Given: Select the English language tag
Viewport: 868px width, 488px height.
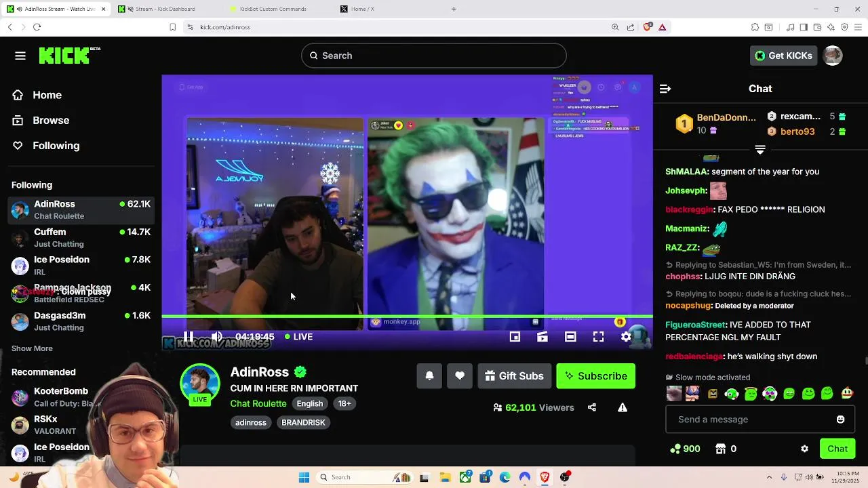Looking at the screenshot, I should [310, 403].
